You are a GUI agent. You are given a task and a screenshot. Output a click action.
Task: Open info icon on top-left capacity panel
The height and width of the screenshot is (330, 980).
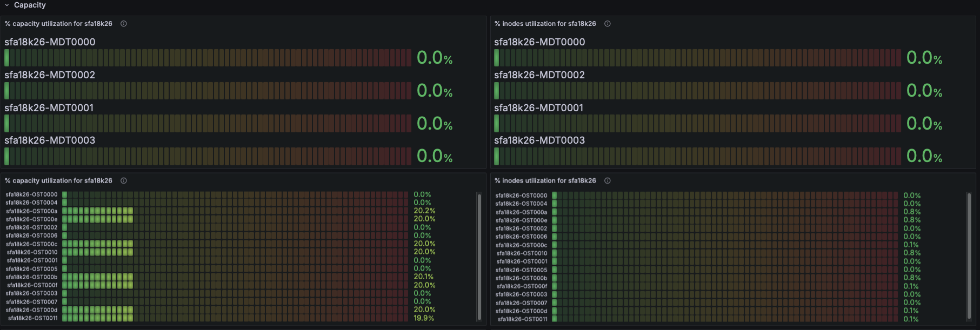click(124, 24)
